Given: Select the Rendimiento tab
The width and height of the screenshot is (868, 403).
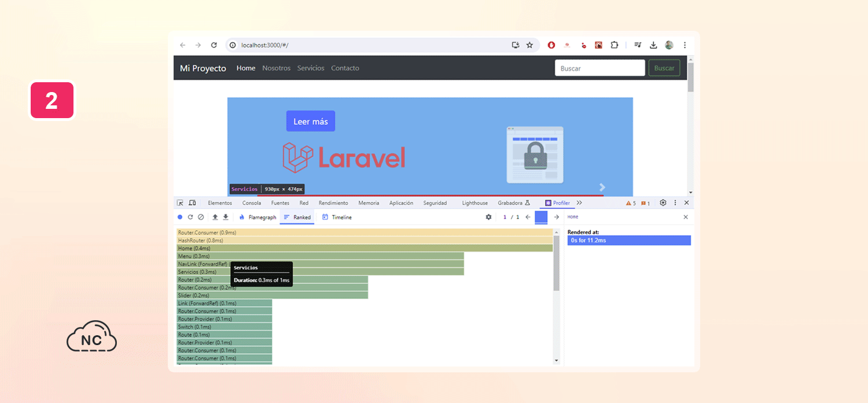Looking at the screenshot, I should coord(333,203).
